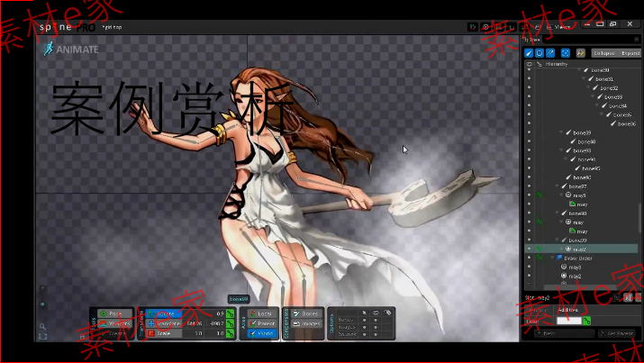Toggle Bones selectable dot in Options

point(364,320)
